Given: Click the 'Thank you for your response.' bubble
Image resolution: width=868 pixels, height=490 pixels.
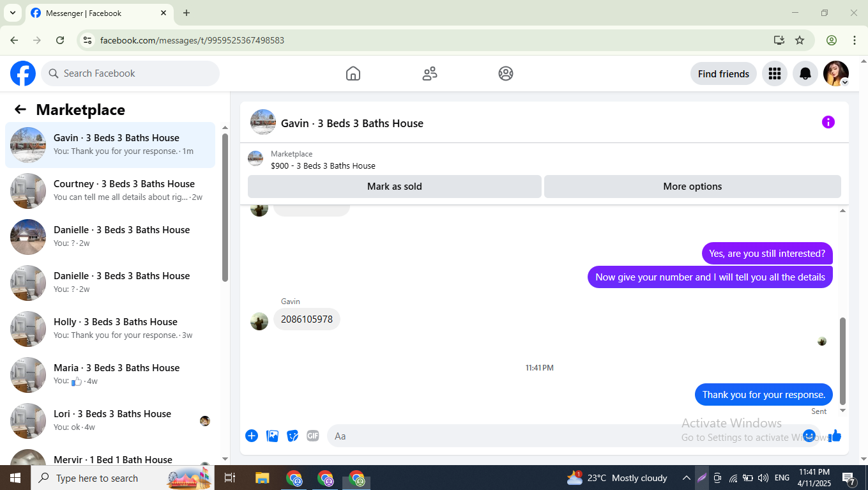Looking at the screenshot, I should coord(764,395).
